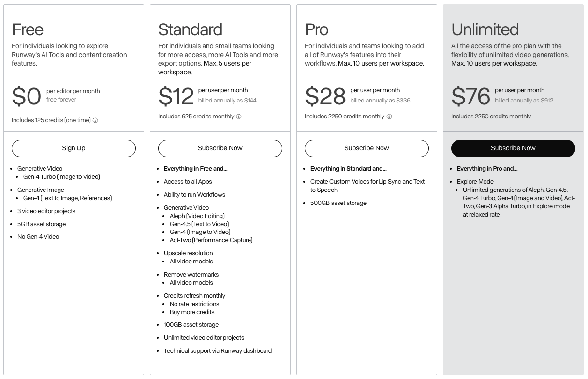Screen dimensions: 588x379
Task: Click Subscribe Now on the Pro plan
Action: [x=367, y=148]
